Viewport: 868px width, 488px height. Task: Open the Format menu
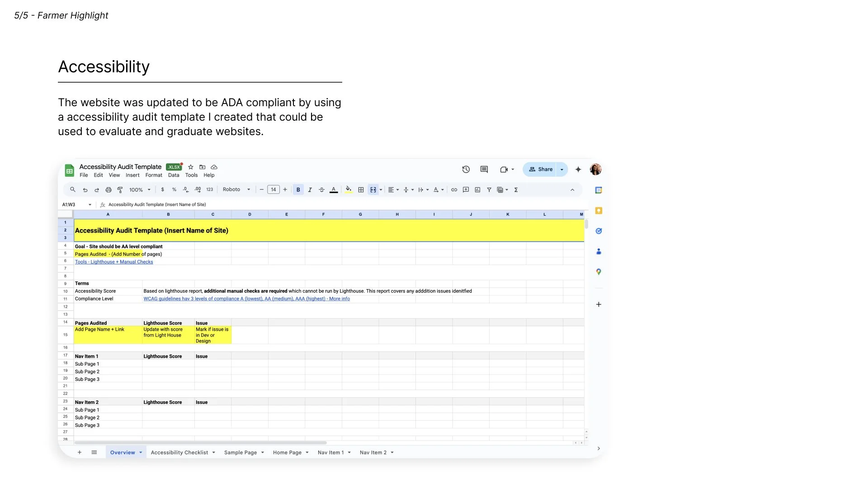153,175
